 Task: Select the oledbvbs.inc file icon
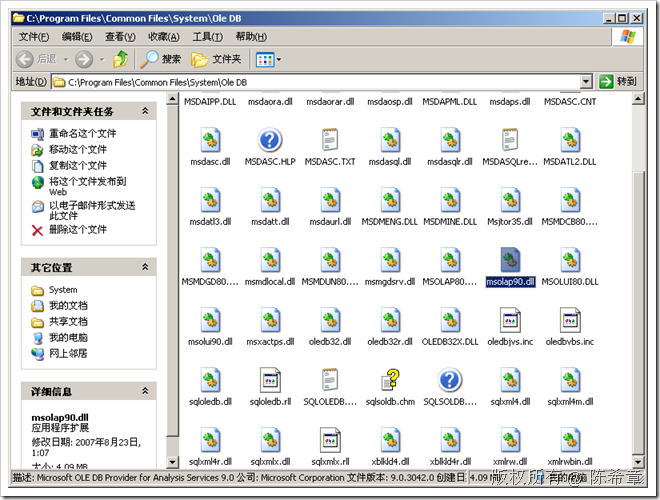pyautogui.click(x=570, y=320)
